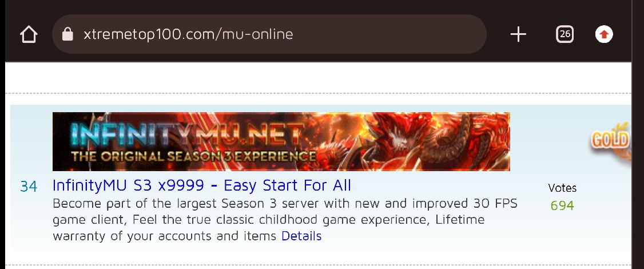The image size is (644, 269).
Task: Focus the xtremetop100.com/mu-online address bar
Action: click(x=269, y=34)
